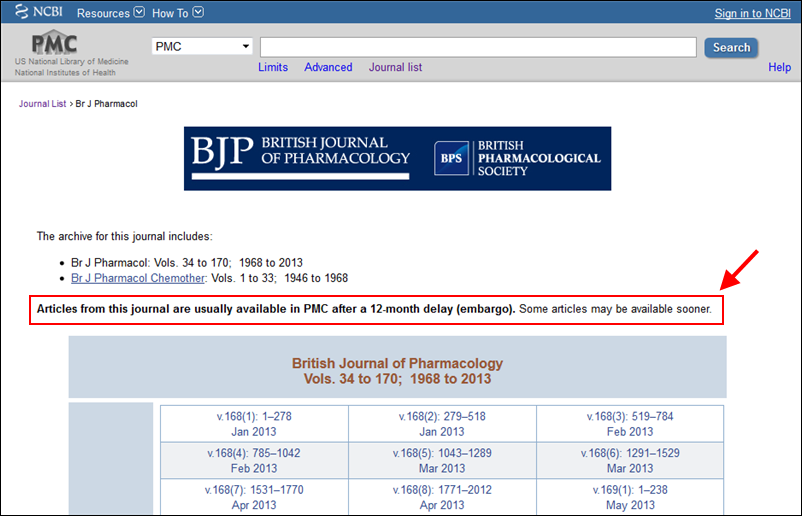Open issue v.168(2): 279–518 Jan 2013
The height and width of the screenshot is (516, 802).
tap(442, 423)
